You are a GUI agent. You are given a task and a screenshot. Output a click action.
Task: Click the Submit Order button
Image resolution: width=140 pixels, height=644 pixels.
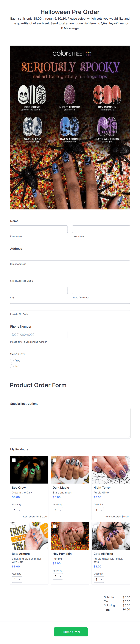[x=71, y=632]
